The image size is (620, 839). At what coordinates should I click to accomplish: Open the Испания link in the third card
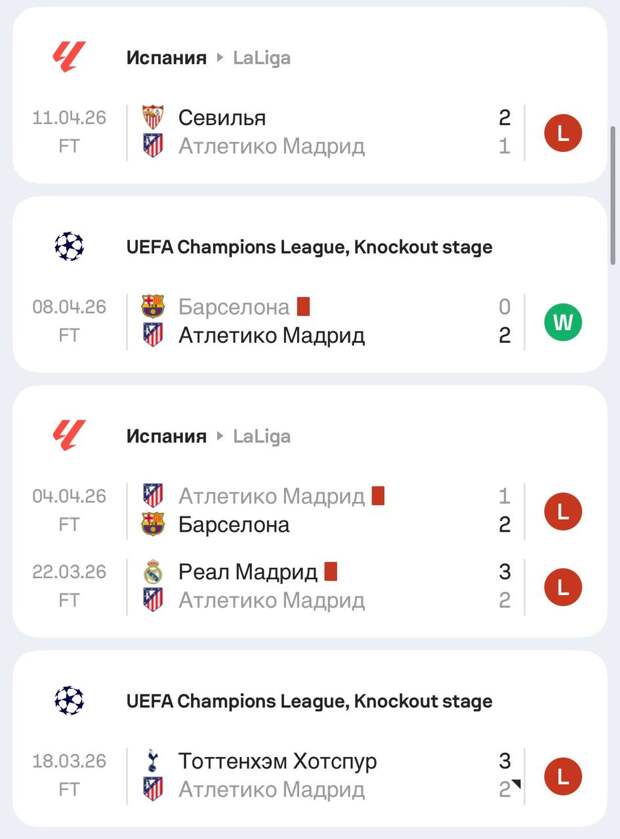pos(166,437)
